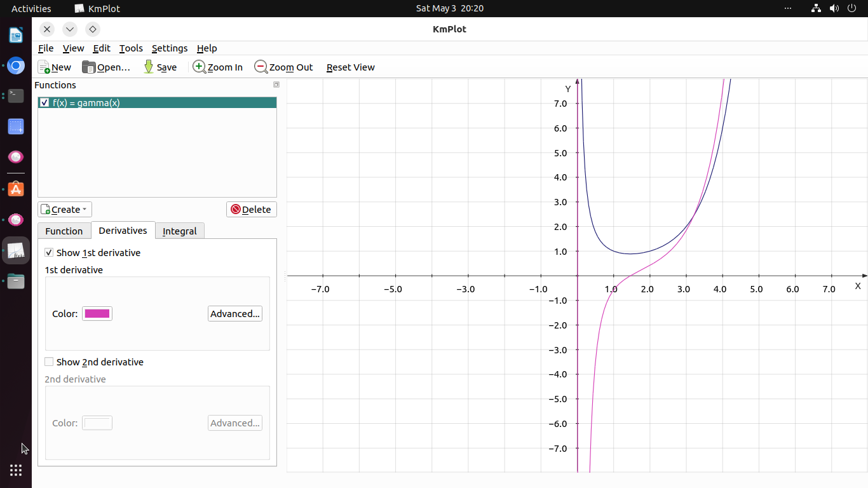Open Ubuntu Software from dock
The image size is (868, 488).
pos(16,189)
